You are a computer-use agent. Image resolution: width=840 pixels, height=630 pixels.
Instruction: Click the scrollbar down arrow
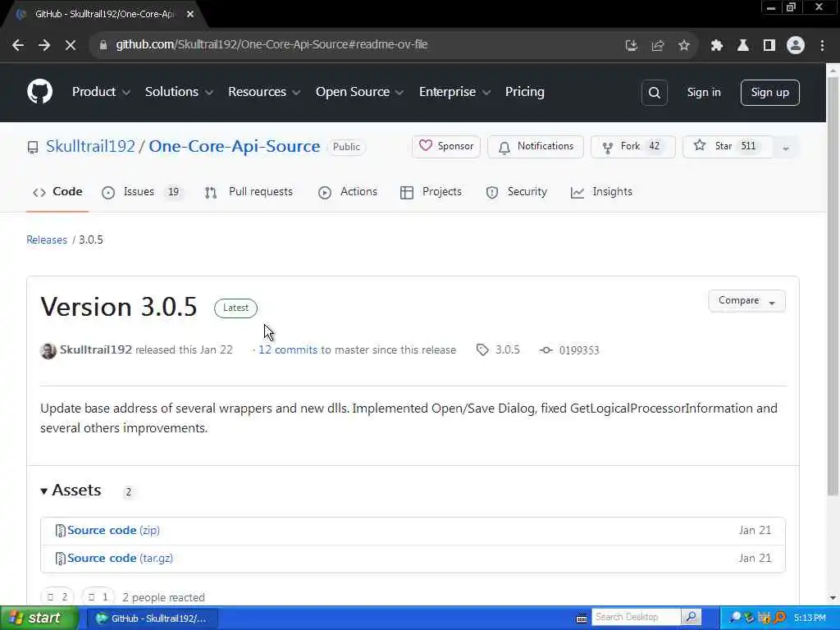[x=833, y=598]
